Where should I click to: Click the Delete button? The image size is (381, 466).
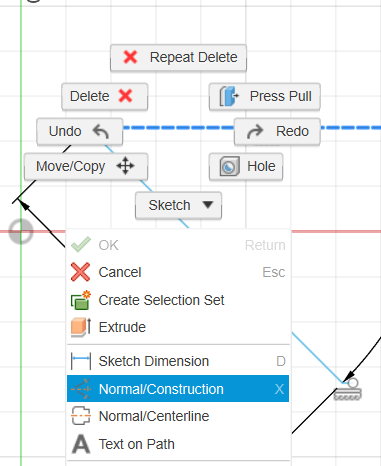pyautogui.click(x=105, y=97)
